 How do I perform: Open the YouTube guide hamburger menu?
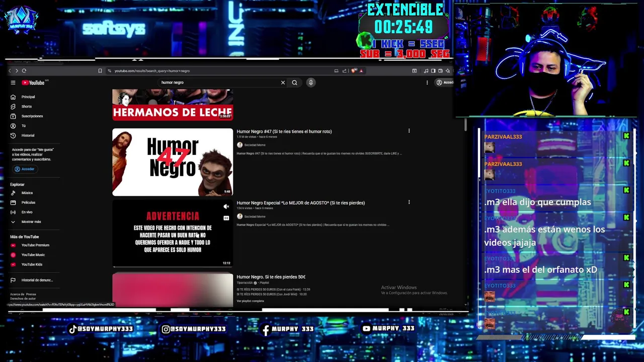coord(13,82)
